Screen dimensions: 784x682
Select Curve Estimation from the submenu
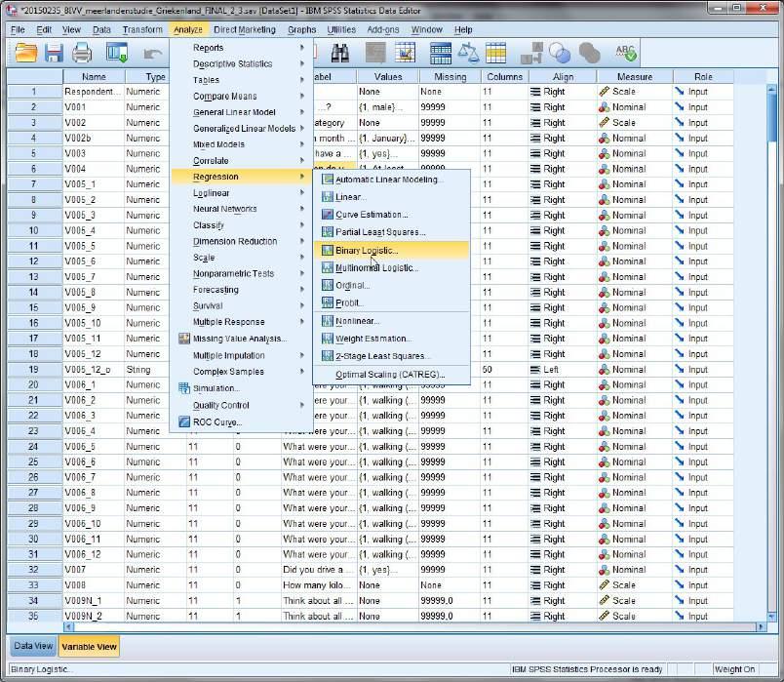(x=391, y=215)
